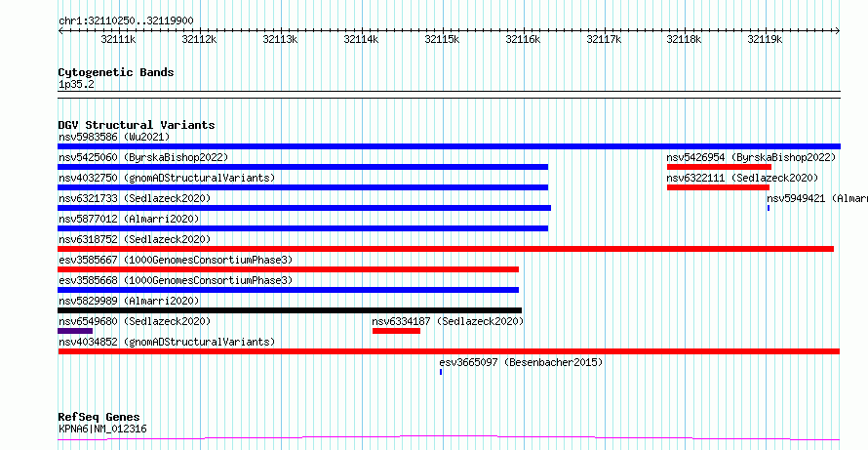Click the 32116k ruler position
The width and height of the screenshot is (868, 450).
(x=523, y=39)
